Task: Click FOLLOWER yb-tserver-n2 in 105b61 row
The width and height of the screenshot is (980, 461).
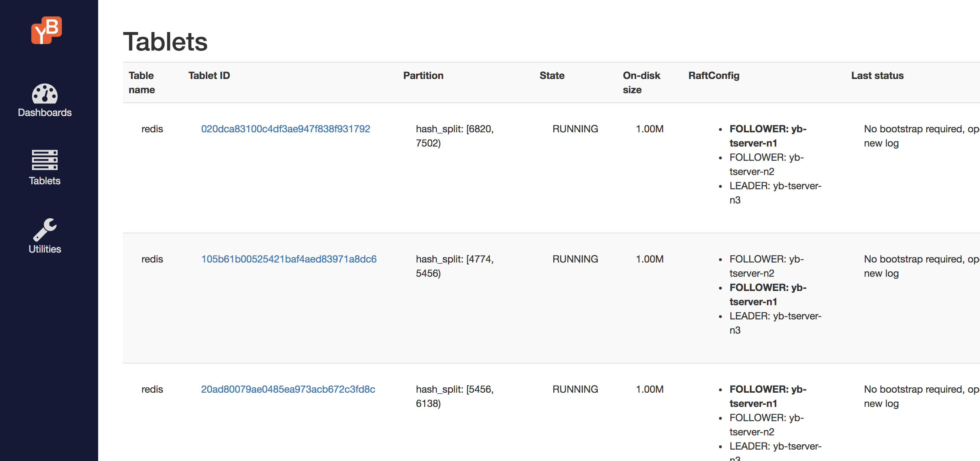Action: (x=767, y=266)
